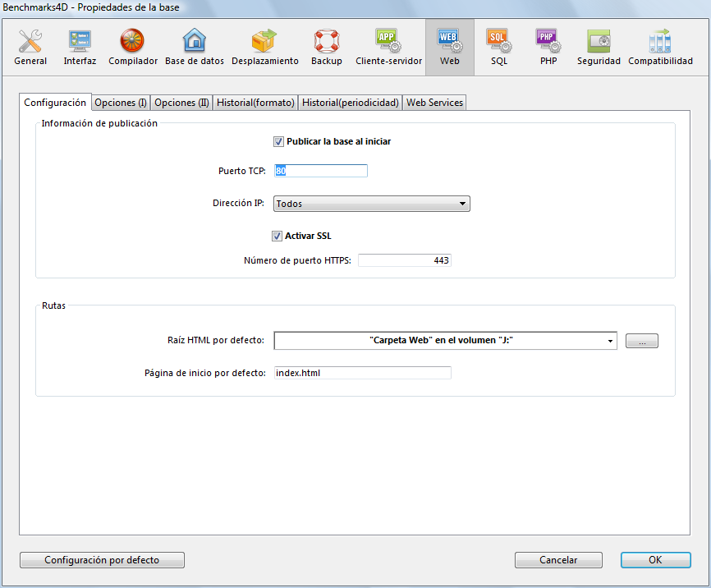711x588 pixels.
Task: Open the Desplazamiento settings page
Action: pos(264,48)
